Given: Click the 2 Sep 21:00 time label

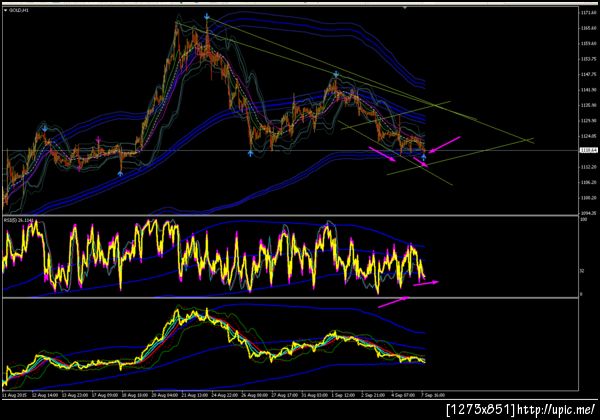Looking at the screenshot, I should [373, 395].
